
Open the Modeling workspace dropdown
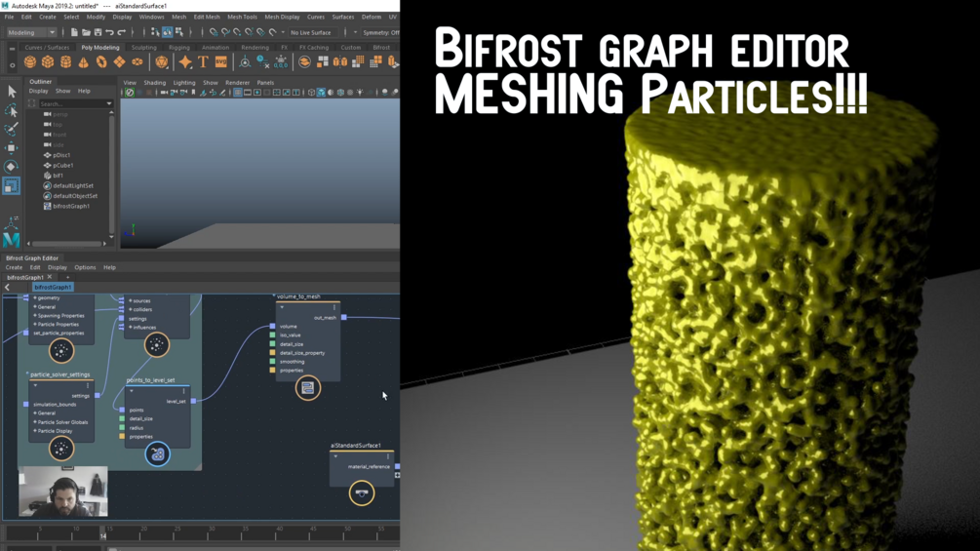pyautogui.click(x=31, y=32)
